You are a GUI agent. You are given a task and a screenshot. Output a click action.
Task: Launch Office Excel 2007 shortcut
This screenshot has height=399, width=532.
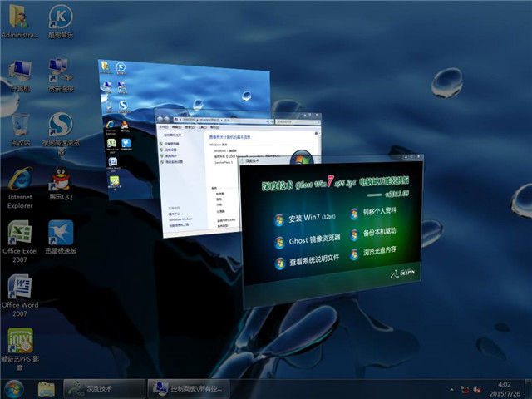tap(20, 242)
